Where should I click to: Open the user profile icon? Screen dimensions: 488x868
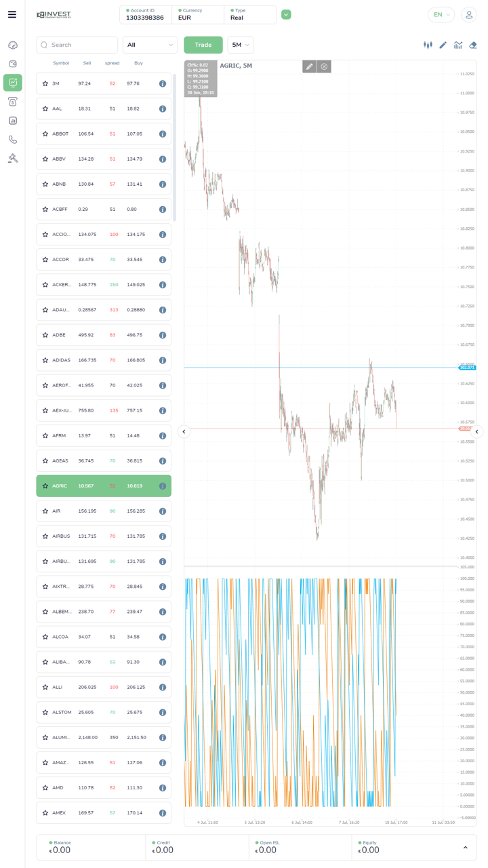click(468, 14)
